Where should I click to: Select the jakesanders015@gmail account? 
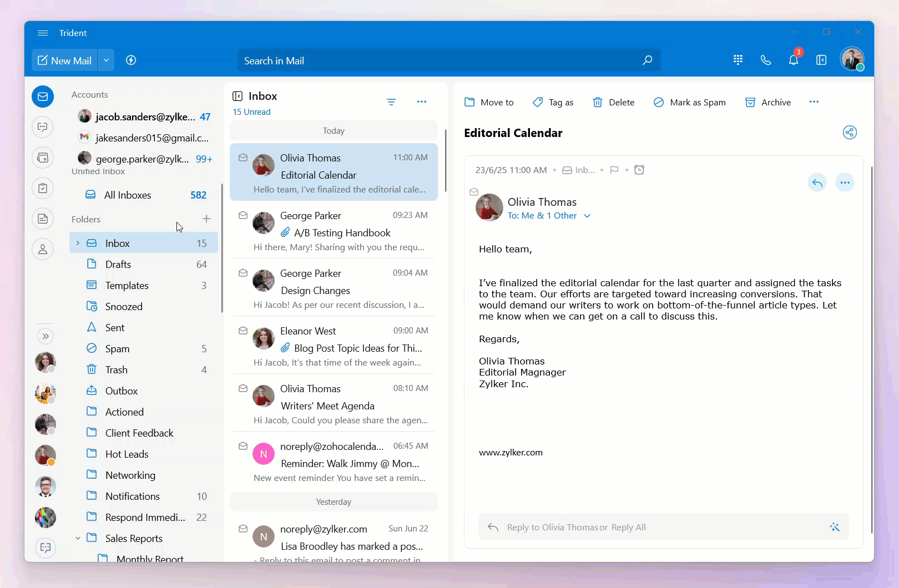point(144,138)
